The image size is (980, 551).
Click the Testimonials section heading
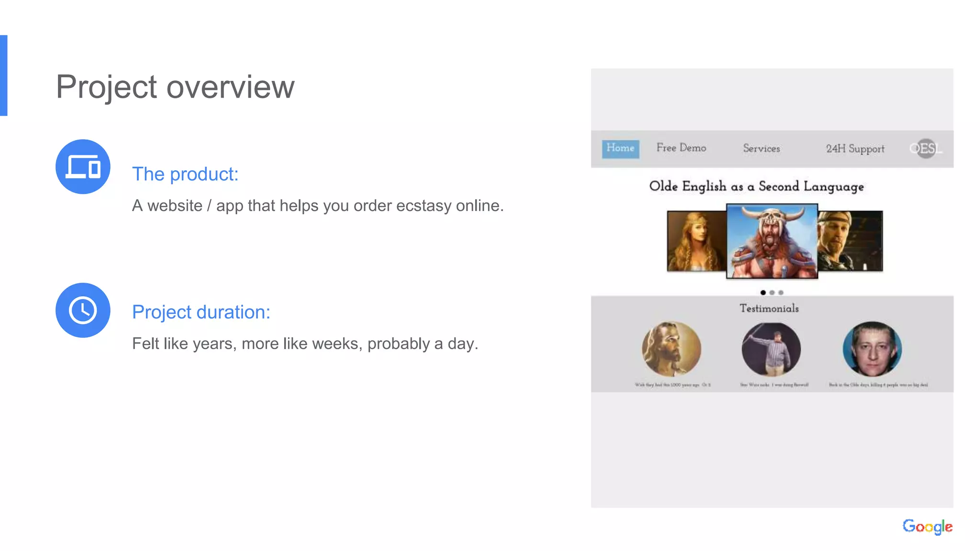769,309
